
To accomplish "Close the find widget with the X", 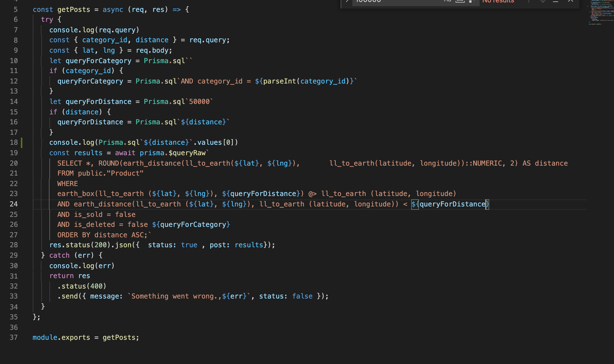I will (570, 1).
